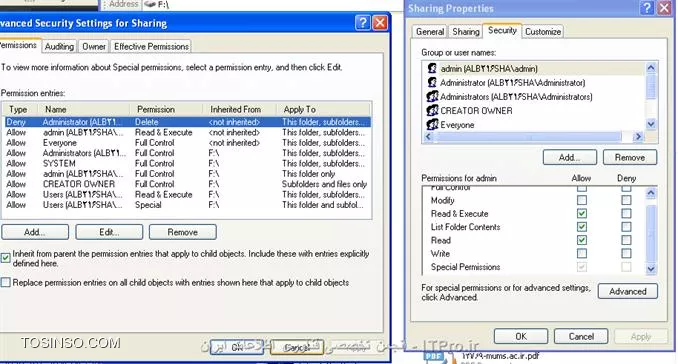Open the Effective Permissions tab
The width and height of the screenshot is (678, 364).
(151, 46)
